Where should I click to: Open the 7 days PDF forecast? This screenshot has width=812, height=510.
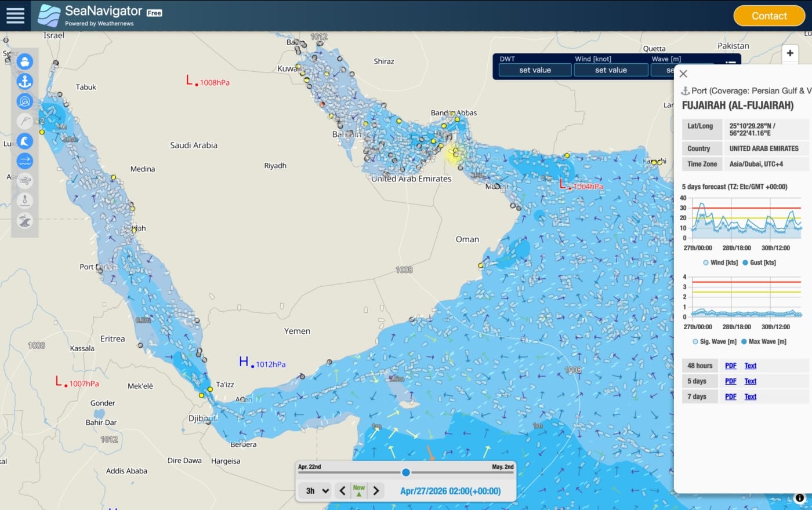[731, 397]
